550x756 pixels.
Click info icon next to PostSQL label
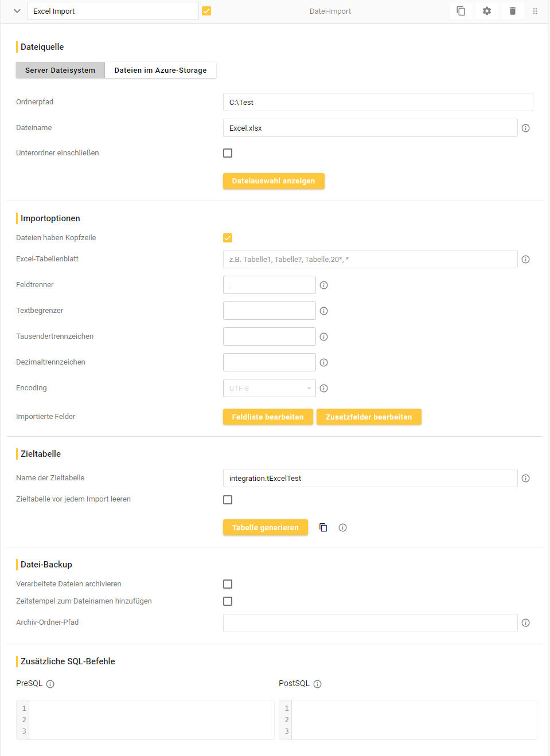point(318,684)
